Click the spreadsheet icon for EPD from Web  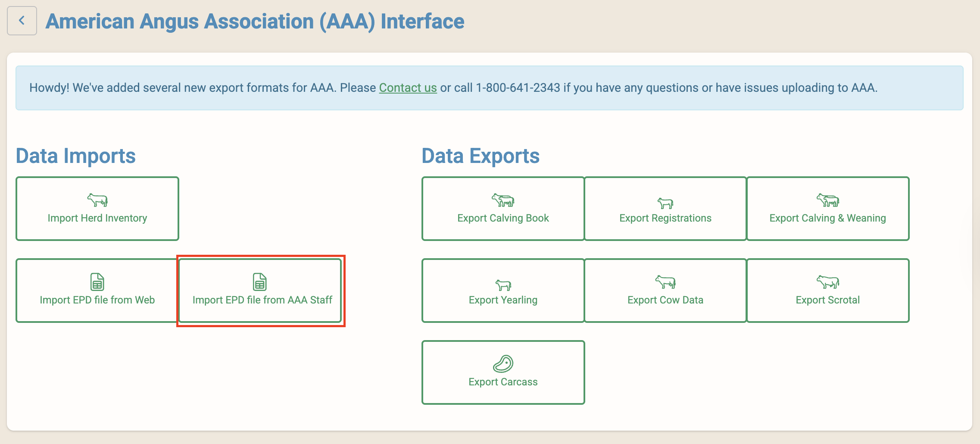coord(97,282)
